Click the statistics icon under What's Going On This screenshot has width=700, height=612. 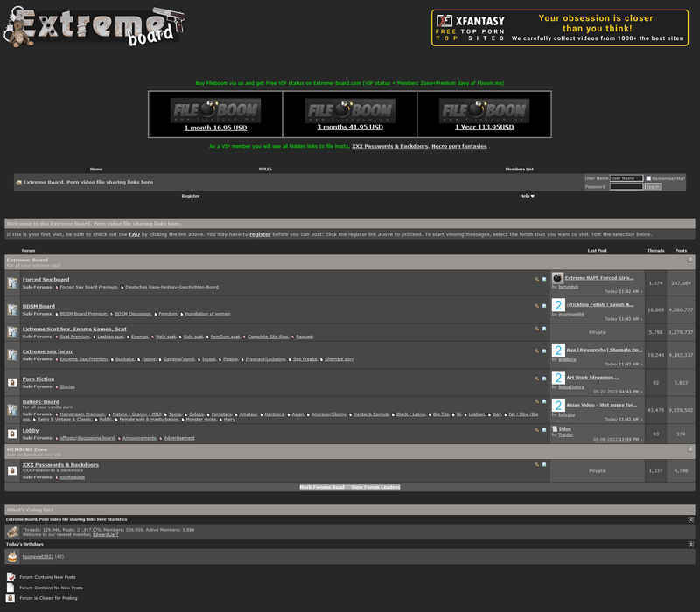pyautogui.click(x=13, y=532)
